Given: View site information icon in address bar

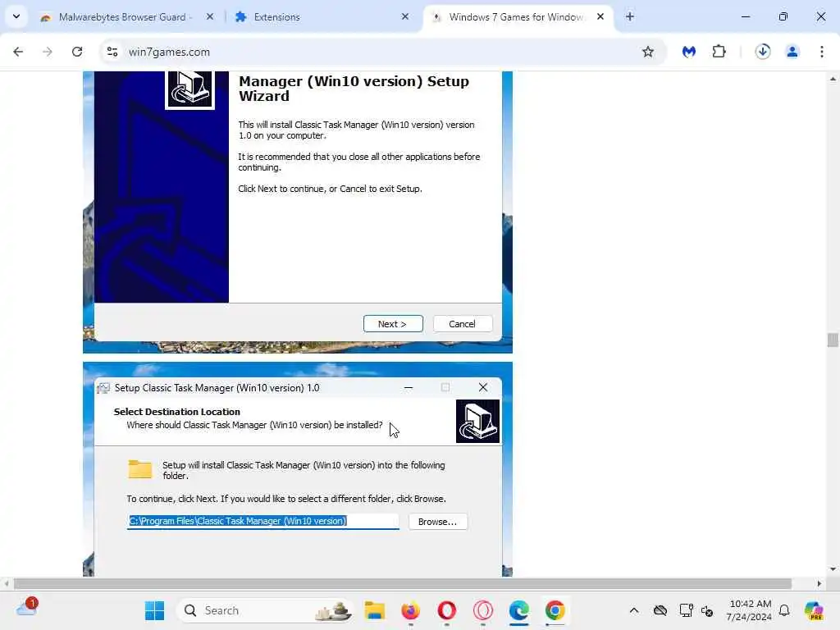Looking at the screenshot, I should point(112,52).
